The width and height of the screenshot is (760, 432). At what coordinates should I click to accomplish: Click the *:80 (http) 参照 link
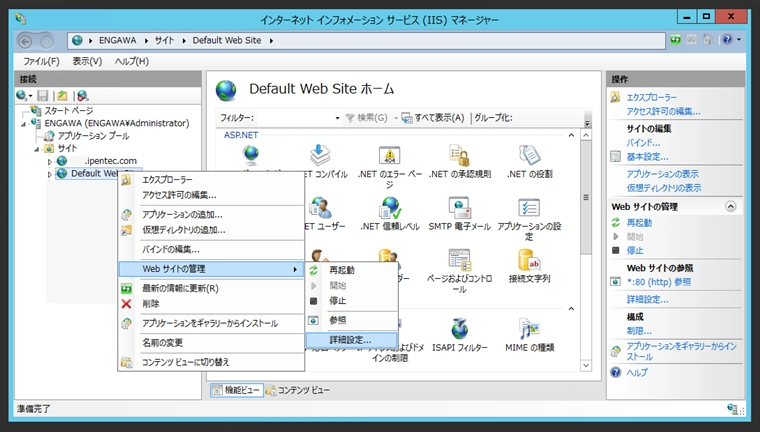(659, 282)
